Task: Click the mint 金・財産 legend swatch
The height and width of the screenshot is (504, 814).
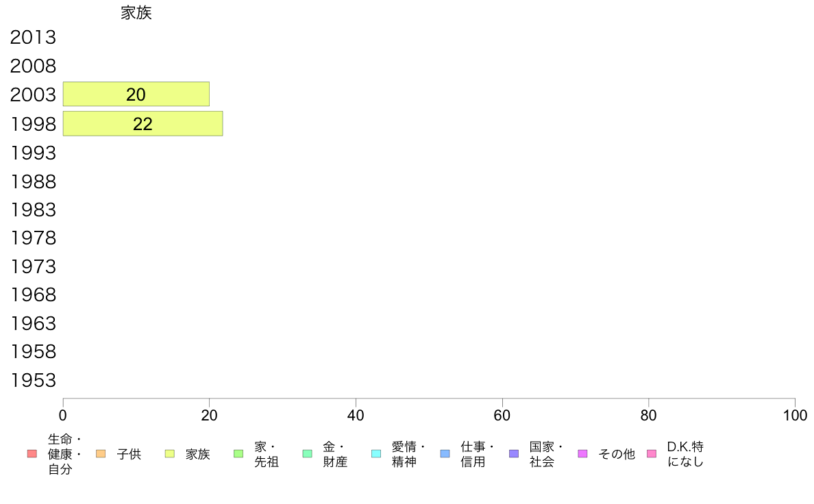Action: [x=307, y=454]
